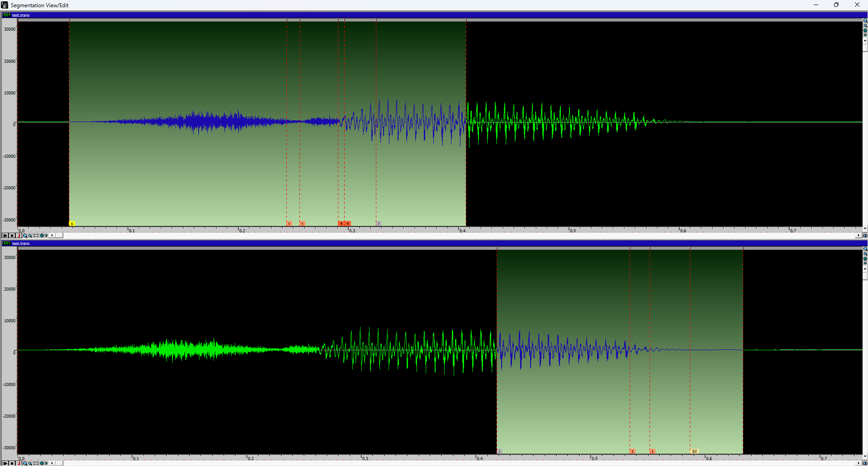Click teal fit-width arrows icon in top panel
The height and width of the screenshot is (466, 868).
coord(43,235)
